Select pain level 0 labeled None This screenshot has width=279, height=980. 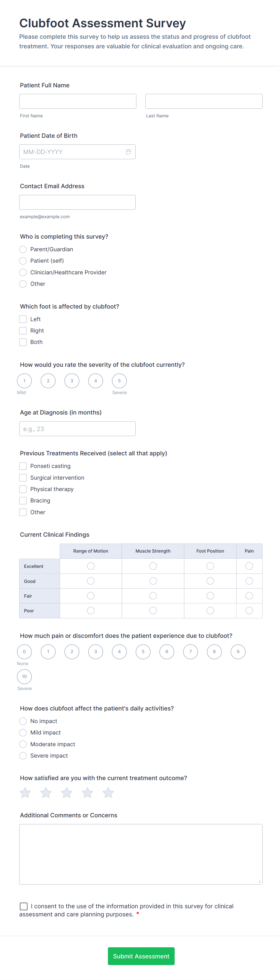point(24,651)
